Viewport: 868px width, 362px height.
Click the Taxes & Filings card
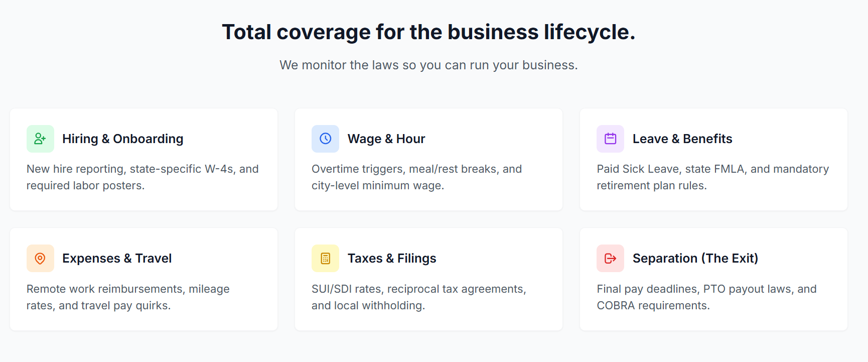tap(428, 279)
